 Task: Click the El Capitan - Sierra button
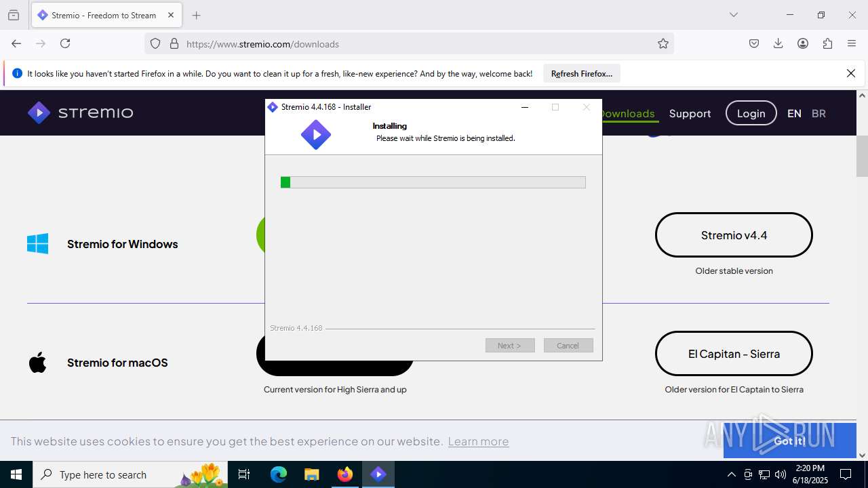tap(734, 354)
